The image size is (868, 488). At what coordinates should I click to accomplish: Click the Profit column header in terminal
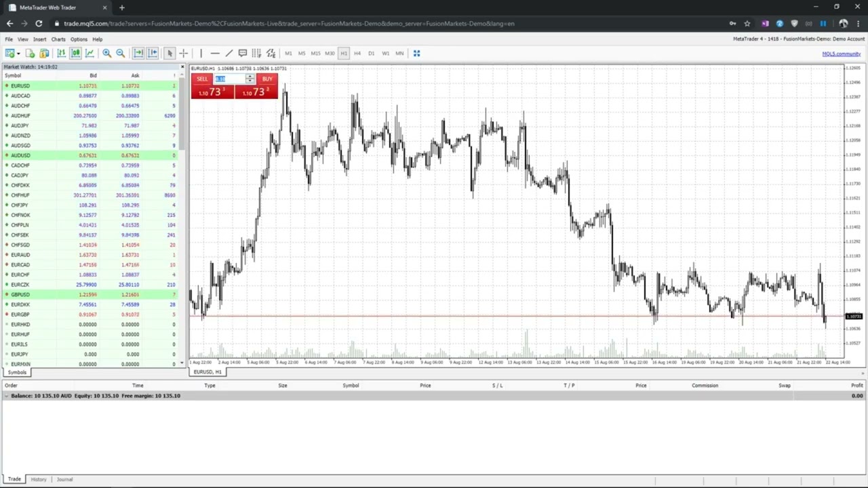[x=857, y=386]
